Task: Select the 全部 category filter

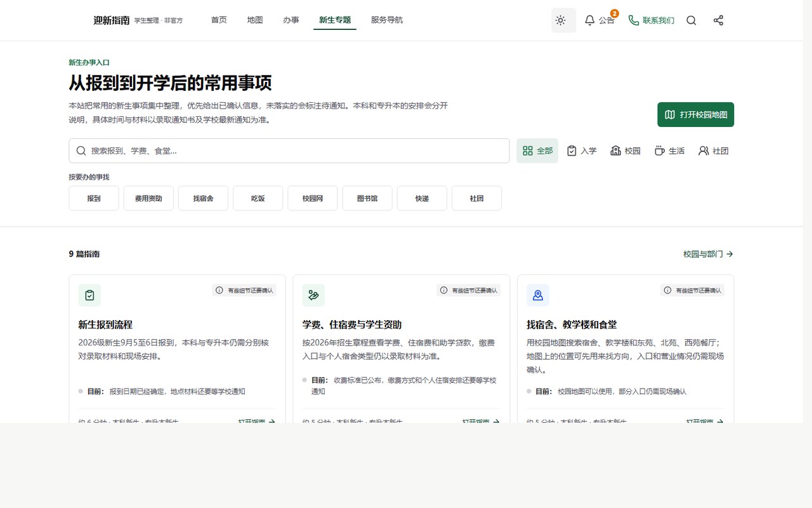Action: tap(537, 150)
